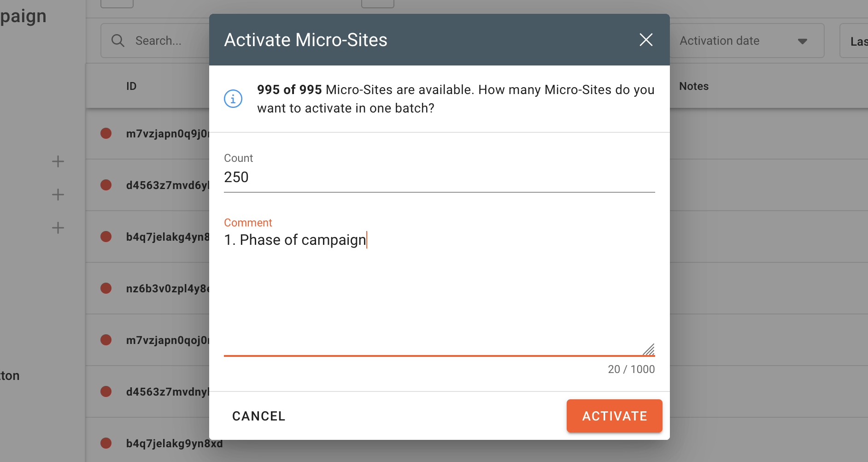The image size is (868, 462).
Task: Click red status dot for m7vzjapn0q9j0 row
Action: (106, 134)
